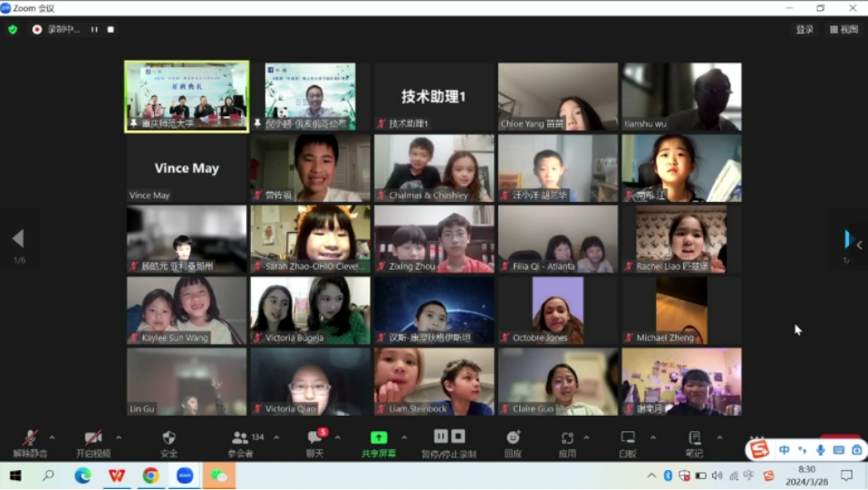Open the Whiteboard icon (白板)
The height and width of the screenshot is (490, 868).
[x=628, y=438]
